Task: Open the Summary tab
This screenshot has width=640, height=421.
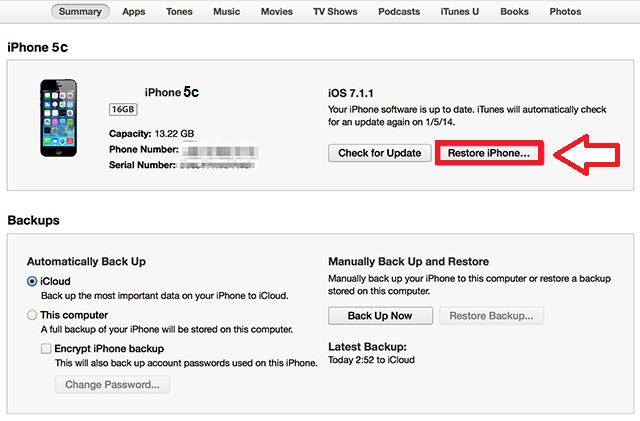Action: pos(80,11)
